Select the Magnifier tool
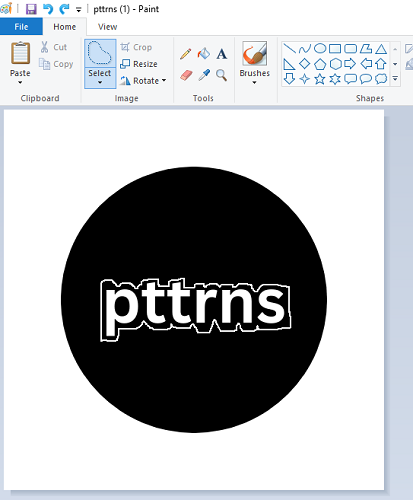The height and width of the screenshot is (500, 413). pyautogui.click(x=221, y=75)
